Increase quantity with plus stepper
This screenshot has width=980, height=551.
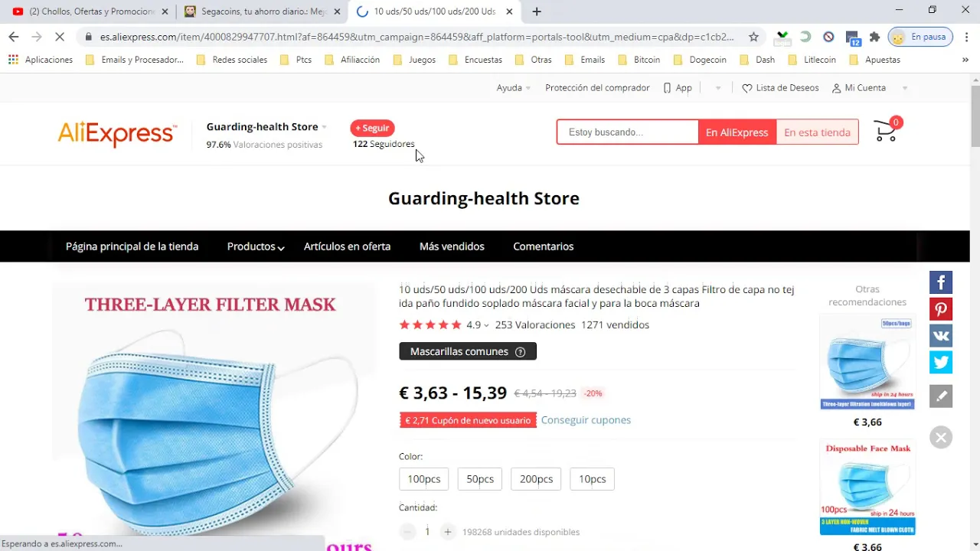click(x=448, y=532)
